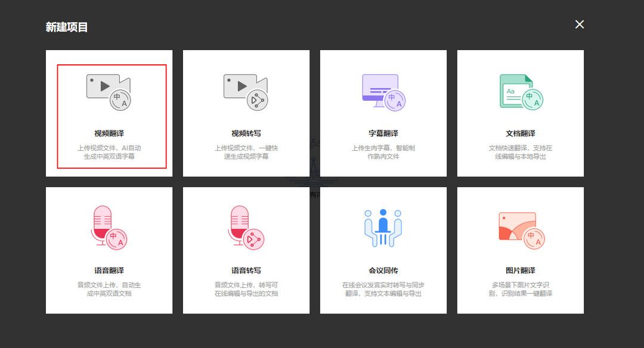This screenshot has height=348, width=644.
Task: Click description 音频文件上传，自动生成中英双语文档
Action: click(x=109, y=290)
